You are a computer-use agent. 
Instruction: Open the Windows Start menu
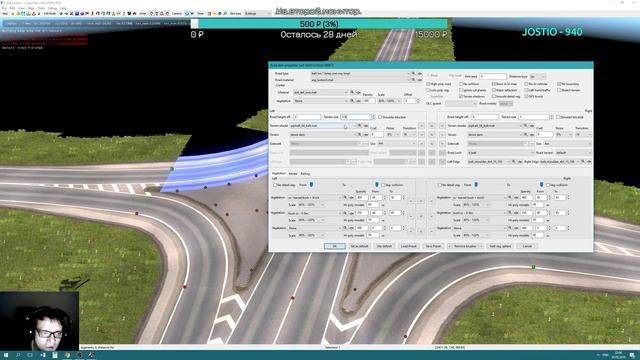[x=6, y=355]
